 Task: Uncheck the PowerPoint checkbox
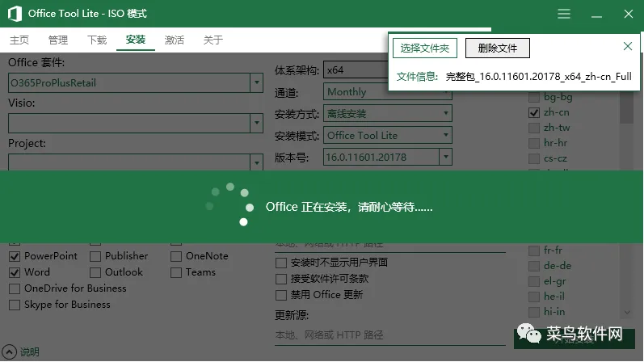(15, 256)
